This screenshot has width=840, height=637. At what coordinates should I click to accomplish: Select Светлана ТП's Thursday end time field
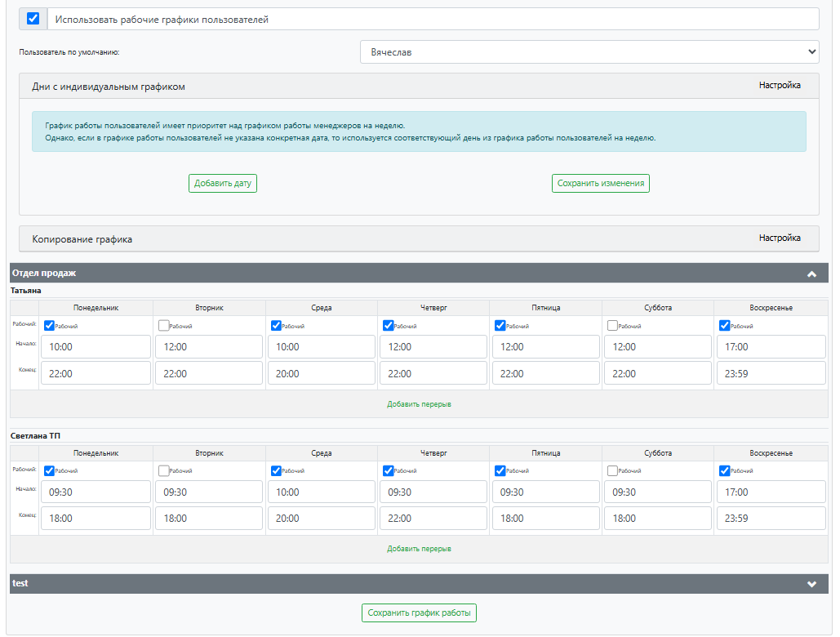pos(433,518)
